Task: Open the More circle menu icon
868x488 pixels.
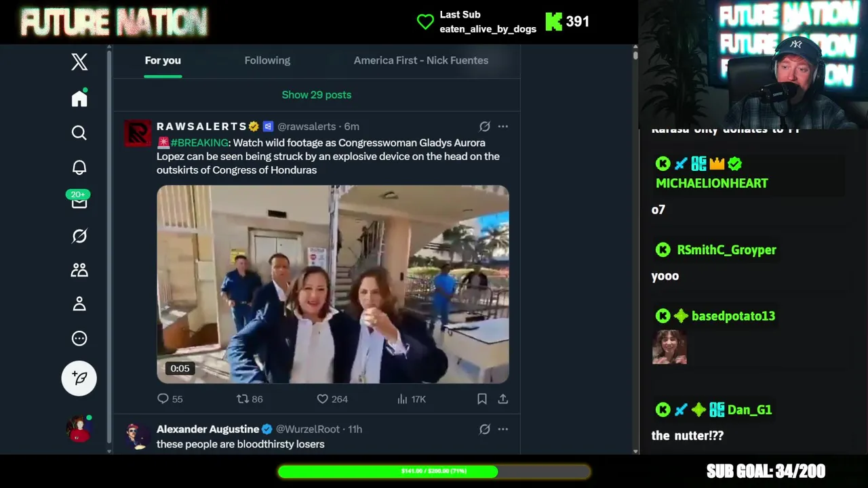Action: pyautogui.click(x=79, y=338)
